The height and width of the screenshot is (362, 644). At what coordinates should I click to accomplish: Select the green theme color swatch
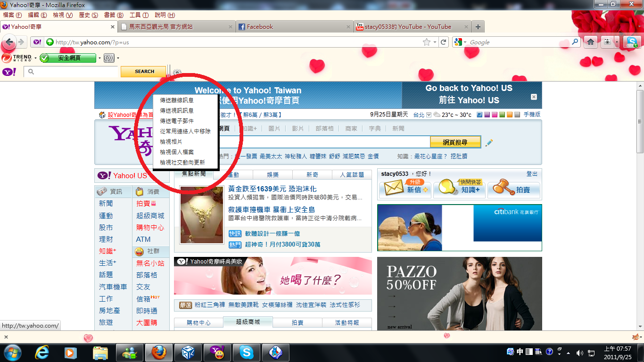(502, 115)
